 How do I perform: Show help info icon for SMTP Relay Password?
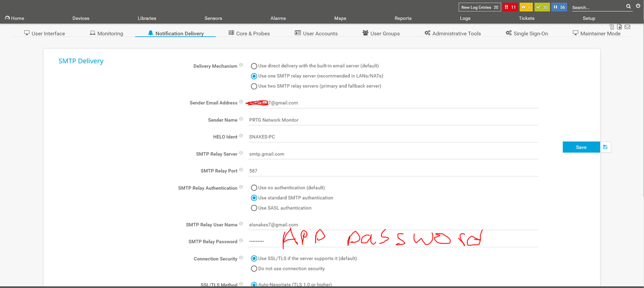(241, 241)
